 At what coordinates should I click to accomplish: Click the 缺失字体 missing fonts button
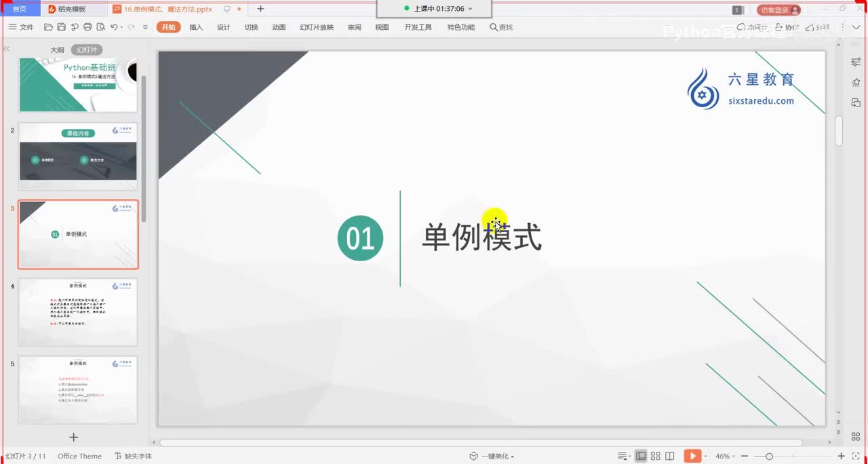(x=133, y=456)
